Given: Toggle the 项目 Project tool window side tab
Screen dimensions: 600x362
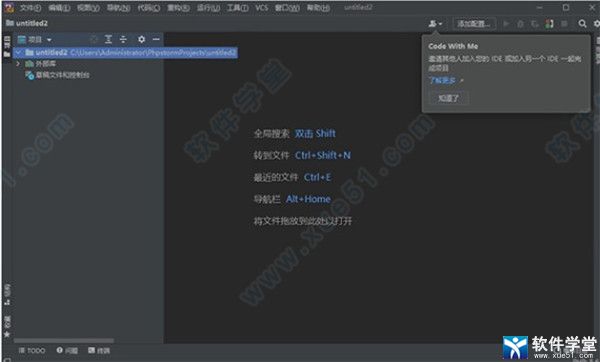Looking at the screenshot, I should point(7,46).
